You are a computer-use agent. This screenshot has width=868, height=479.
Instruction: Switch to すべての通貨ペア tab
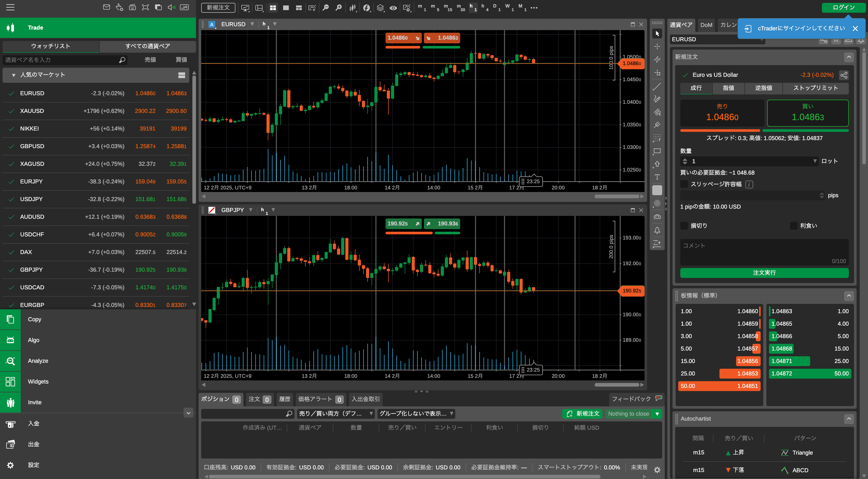[148, 46]
